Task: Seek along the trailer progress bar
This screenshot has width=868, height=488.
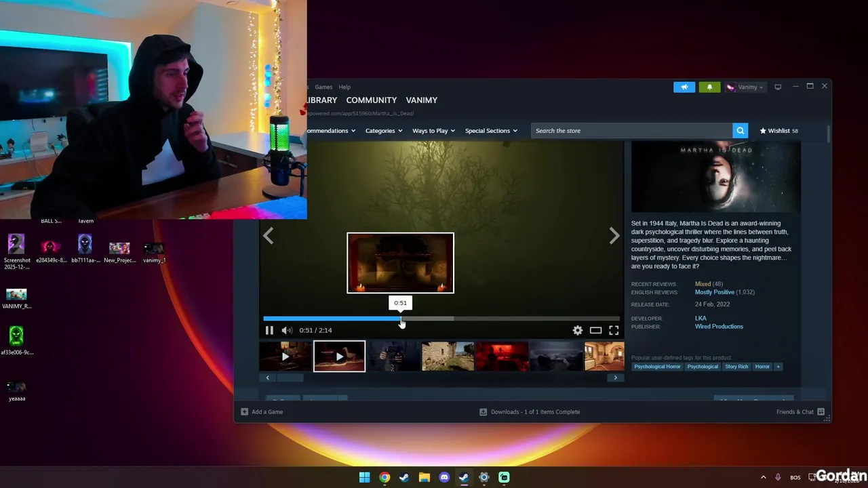Action: pos(441,318)
